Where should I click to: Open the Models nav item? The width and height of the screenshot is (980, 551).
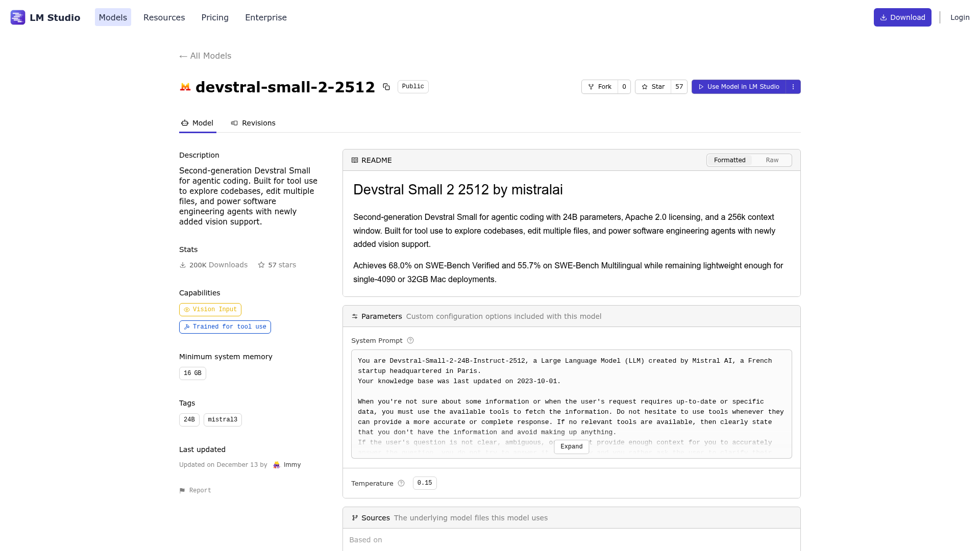113,17
